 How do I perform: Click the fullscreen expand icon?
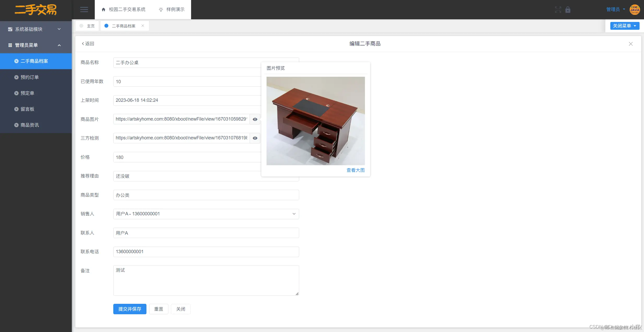point(558,10)
